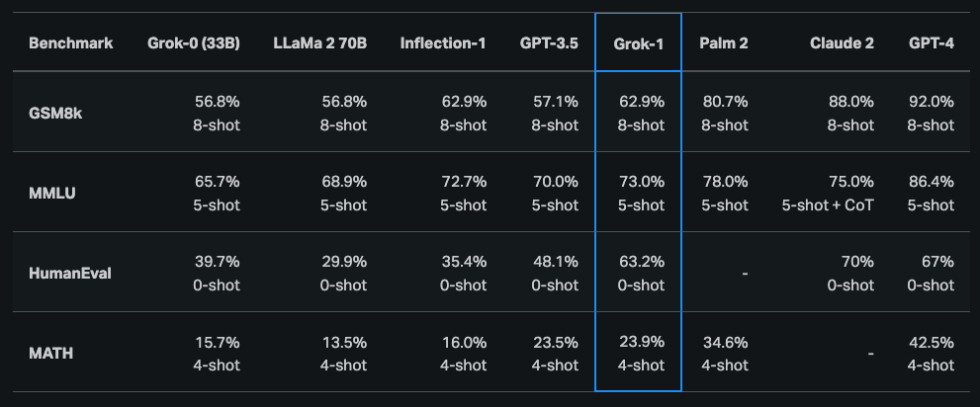This screenshot has width=980, height=407.
Task: Click the MMLU row label
Action: click(x=51, y=193)
